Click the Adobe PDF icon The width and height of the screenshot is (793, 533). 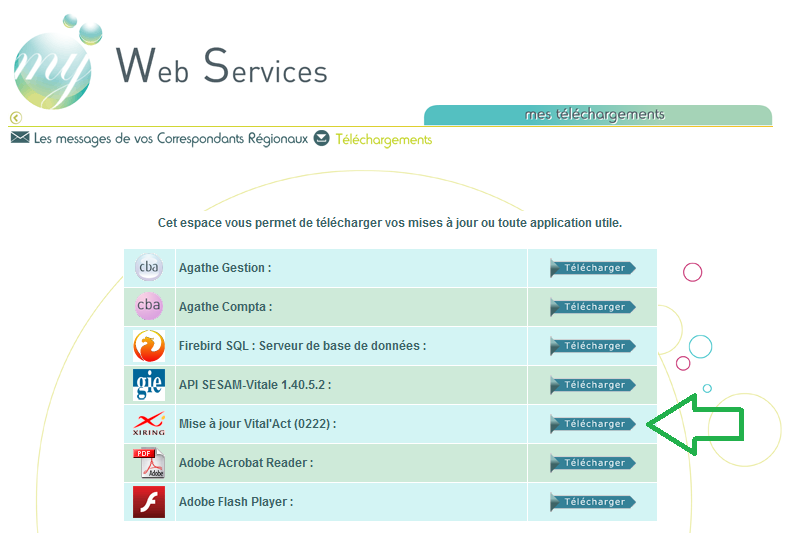pyautogui.click(x=149, y=463)
